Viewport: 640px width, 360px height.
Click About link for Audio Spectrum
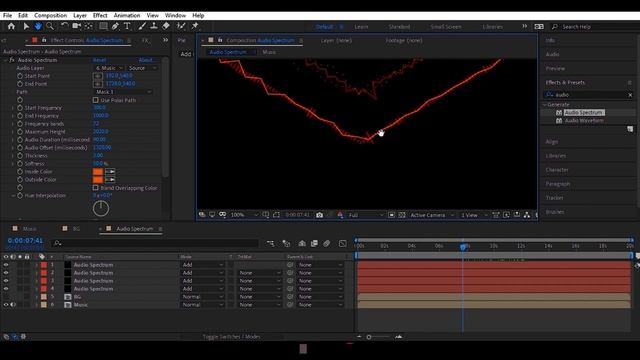(x=145, y=60)
